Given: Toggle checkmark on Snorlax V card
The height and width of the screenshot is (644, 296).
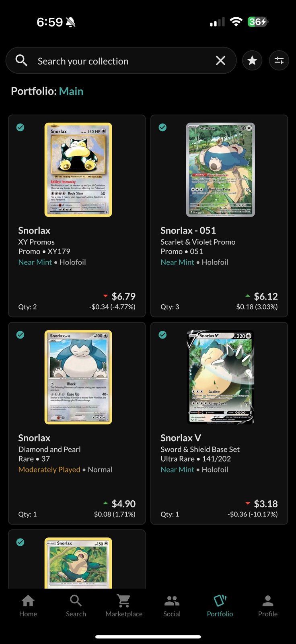Looking at the screenshot, I should click(x=162, y=335).
